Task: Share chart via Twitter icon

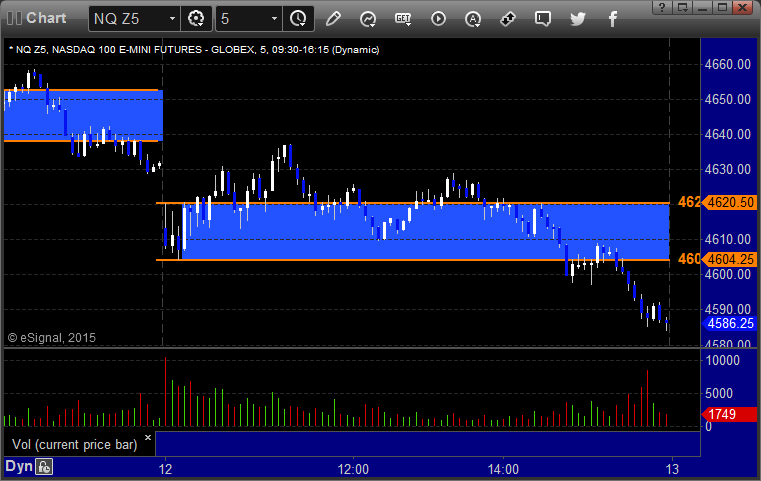Action: coord(578,19)
